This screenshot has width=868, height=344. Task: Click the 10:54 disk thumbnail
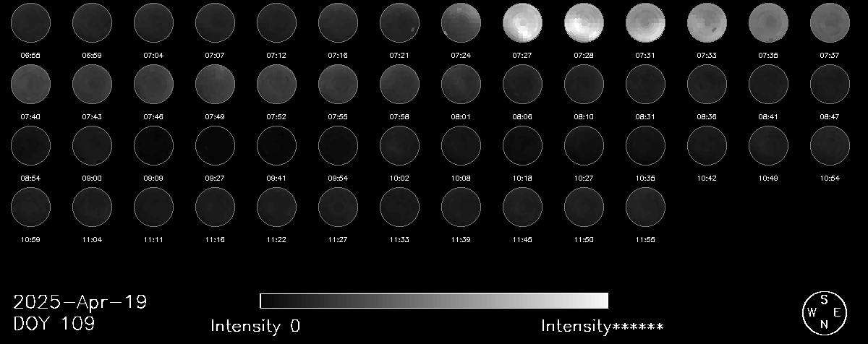click(x=830, y=145)
